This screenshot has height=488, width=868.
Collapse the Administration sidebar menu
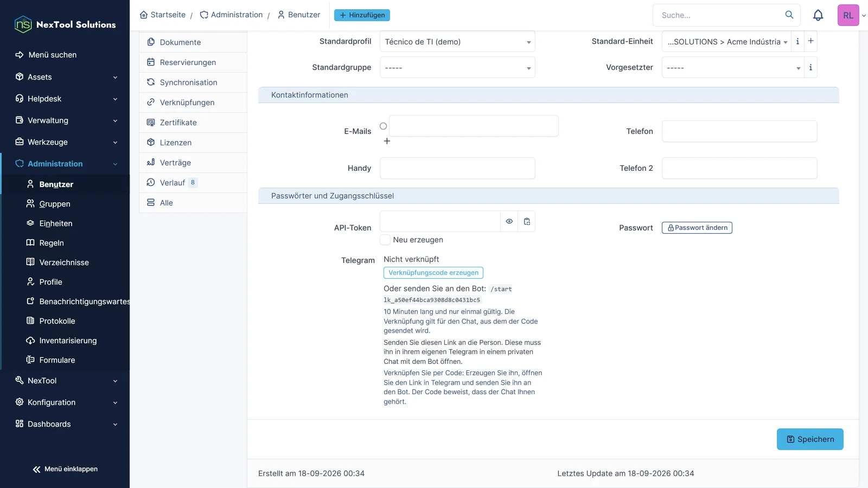pos(66,164)
